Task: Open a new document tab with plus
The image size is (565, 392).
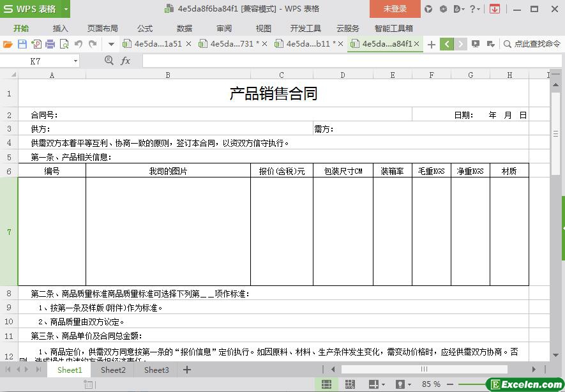Action: click(432, 44)
